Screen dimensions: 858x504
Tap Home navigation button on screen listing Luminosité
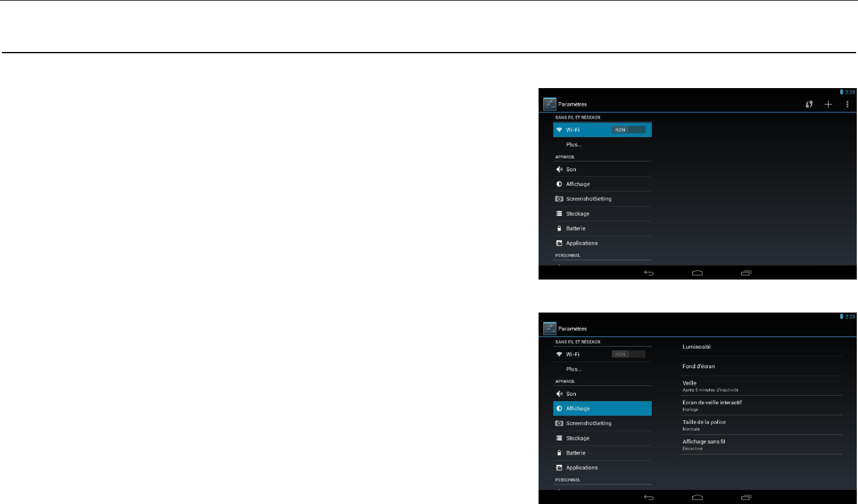[x=698, y=497]
